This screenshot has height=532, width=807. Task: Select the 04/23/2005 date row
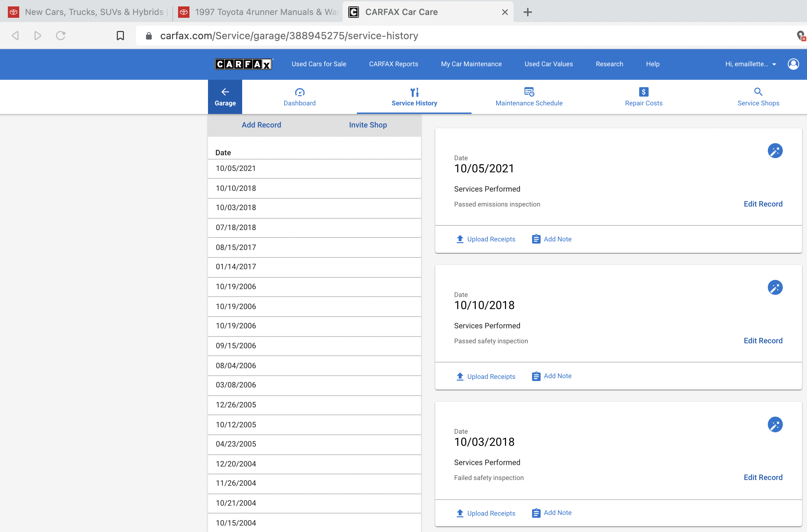pos(314,444)
